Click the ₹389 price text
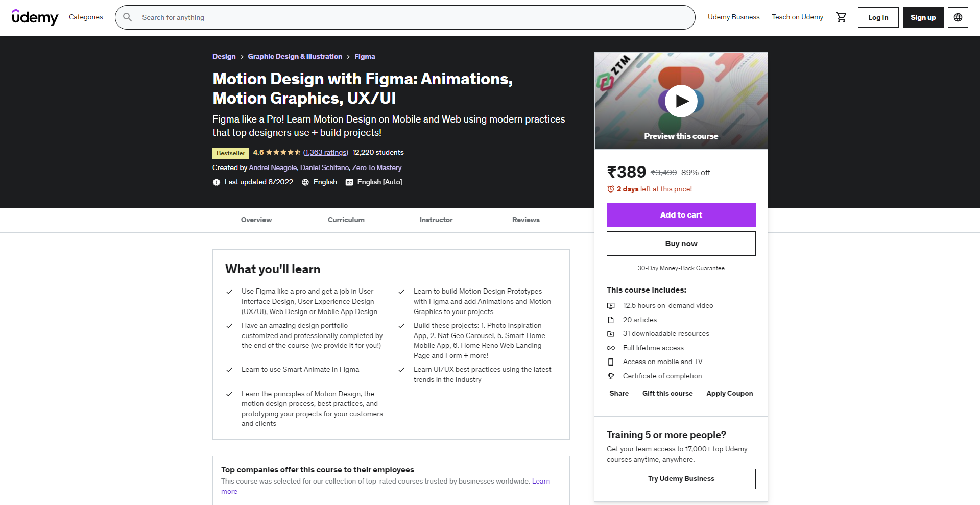Viewport: 980px width, 505px height. pyautogui.click(x=627, y=172)
